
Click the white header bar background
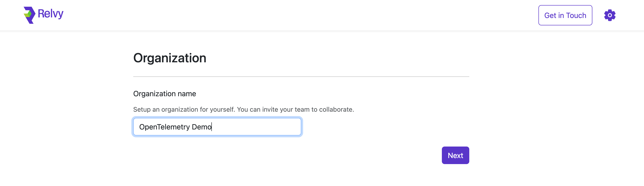(x=300, y=15)
